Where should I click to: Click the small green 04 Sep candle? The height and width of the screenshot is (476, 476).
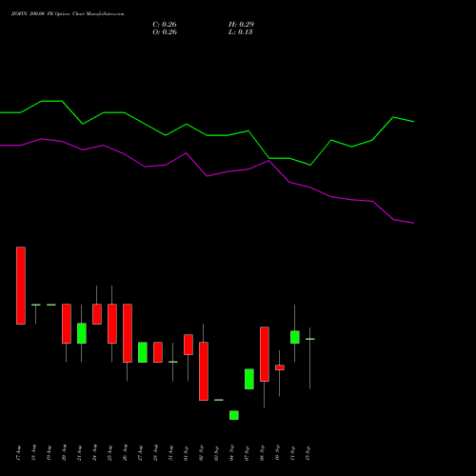click(234, 415)
